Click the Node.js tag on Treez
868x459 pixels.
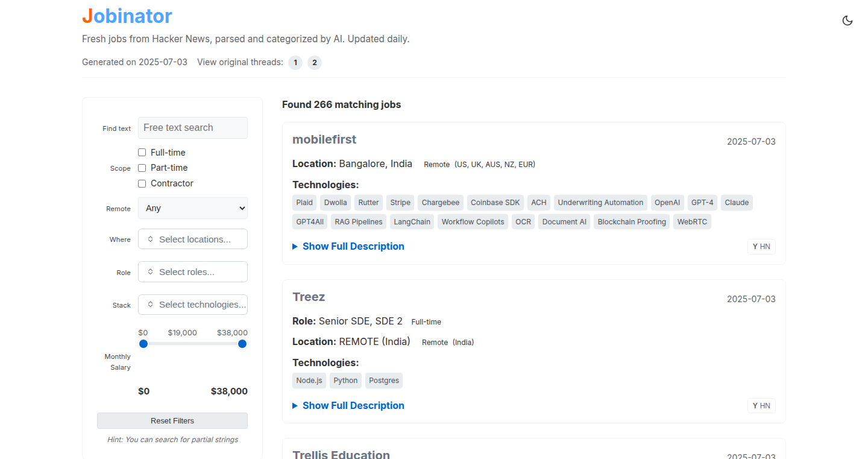click(x=309, y=381)
